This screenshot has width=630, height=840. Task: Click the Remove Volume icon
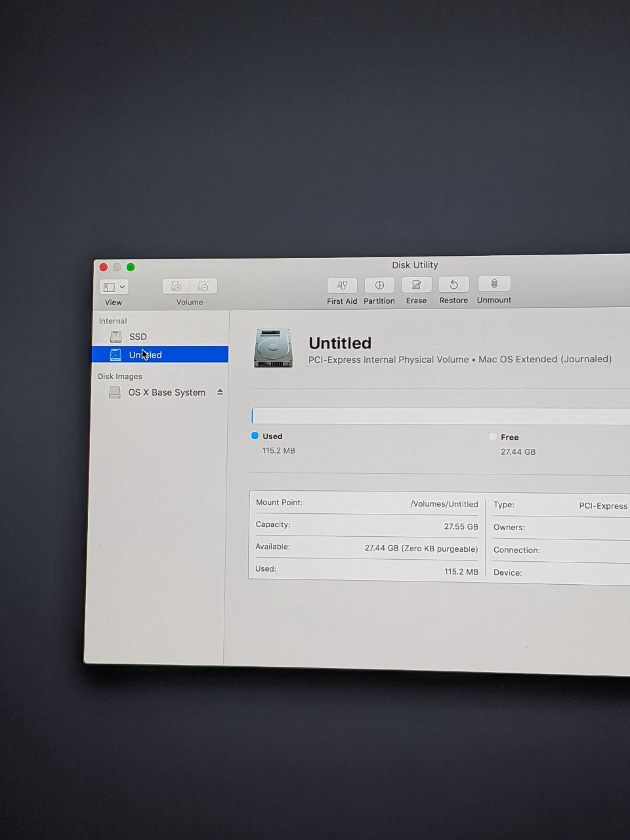(203, 286)
